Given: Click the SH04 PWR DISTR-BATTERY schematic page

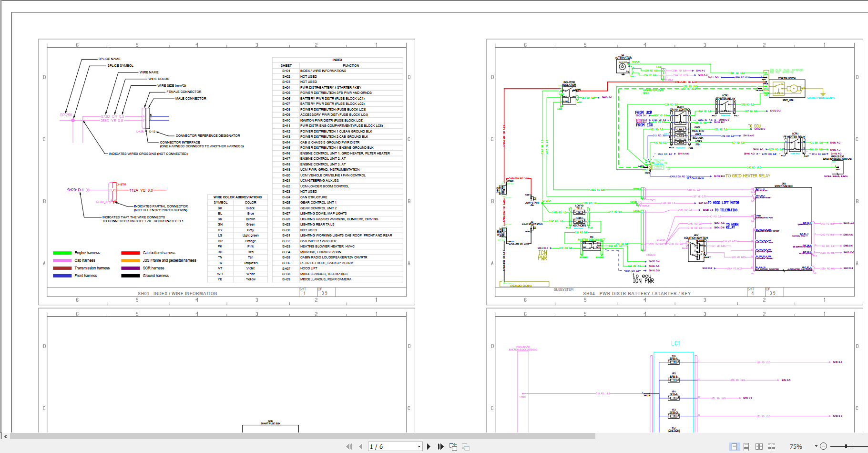Looking at the screenshot, I should pos(674,172).
